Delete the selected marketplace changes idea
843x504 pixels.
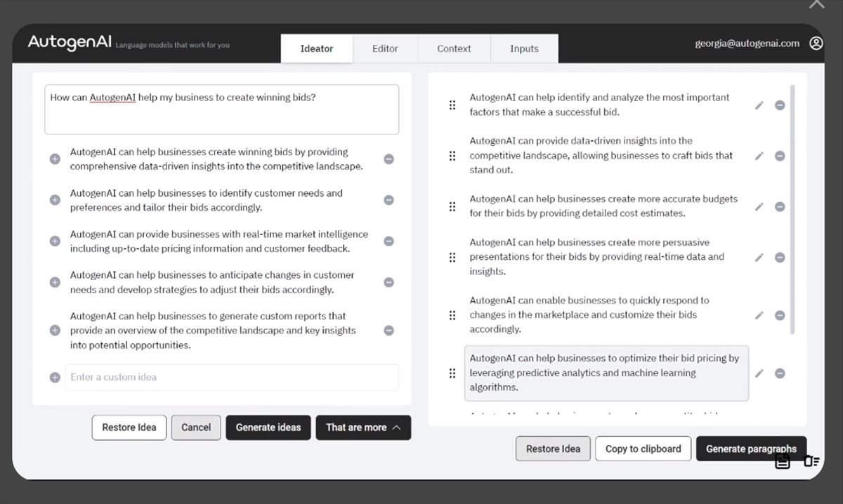(x=780, y=315)
